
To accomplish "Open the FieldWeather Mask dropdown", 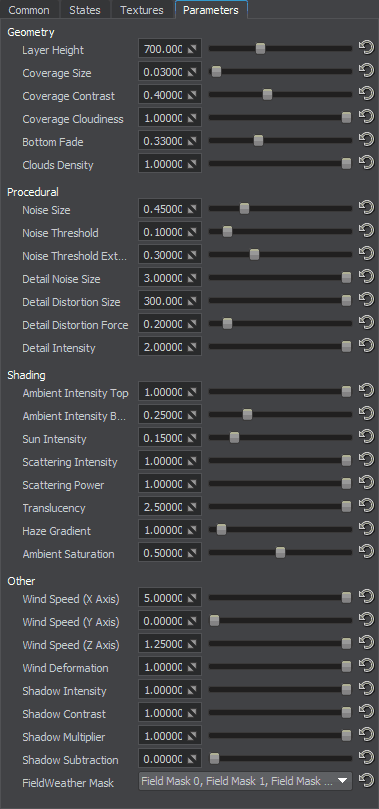I will 245,781.
